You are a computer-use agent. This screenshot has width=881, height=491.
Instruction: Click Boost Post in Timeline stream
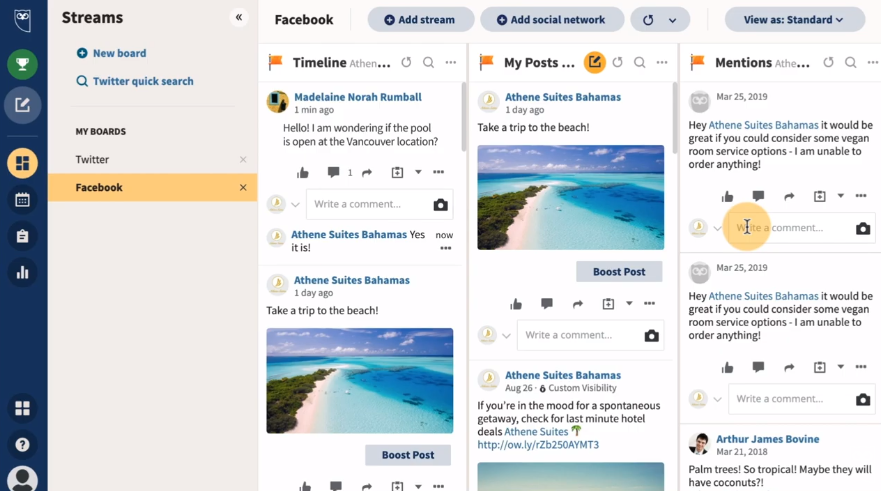point(408,455)
